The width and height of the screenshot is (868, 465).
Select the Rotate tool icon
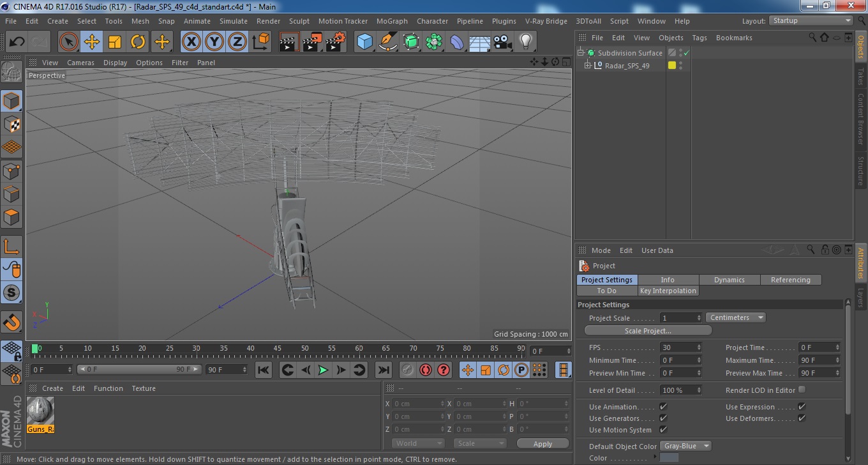coord(138,42)
